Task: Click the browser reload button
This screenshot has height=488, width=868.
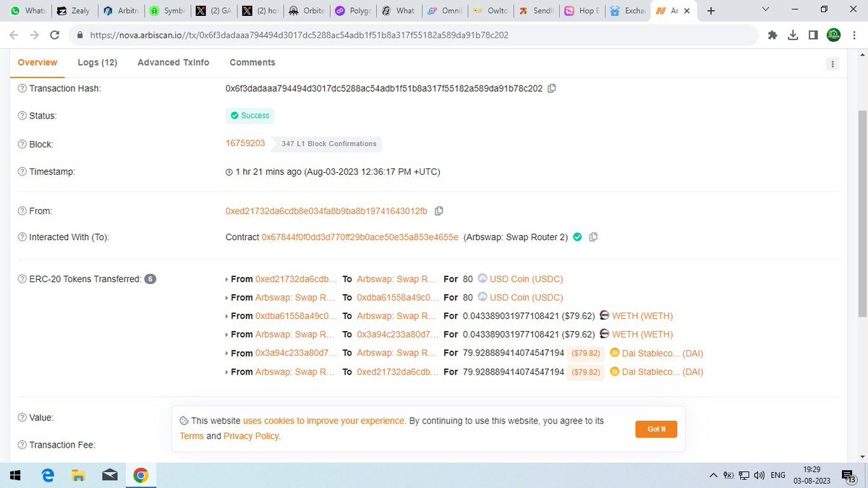Action: 55,35
